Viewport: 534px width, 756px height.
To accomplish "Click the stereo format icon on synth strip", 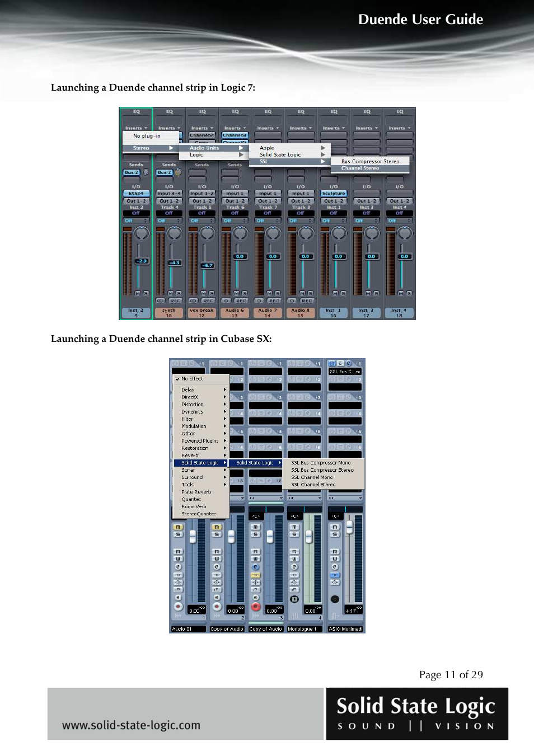I will click(161, 301).
